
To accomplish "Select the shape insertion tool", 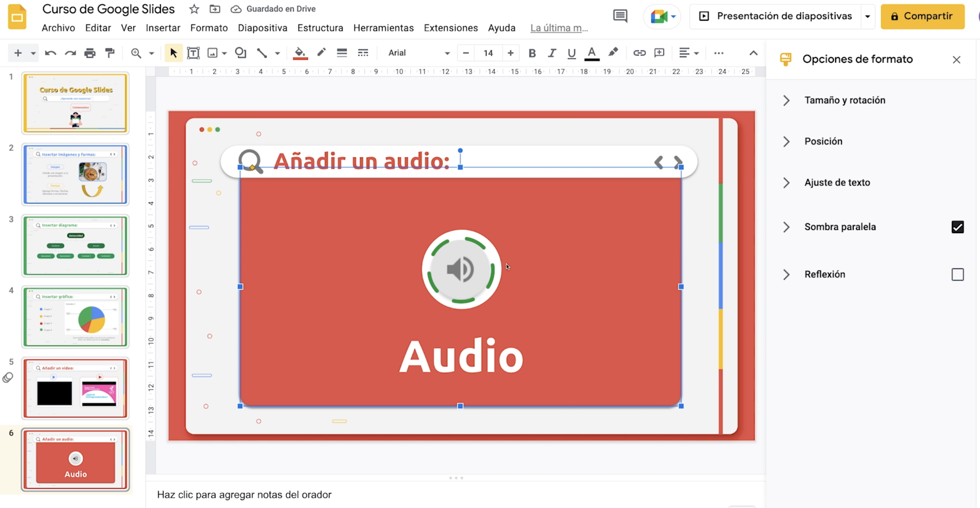I will (240, 53).
